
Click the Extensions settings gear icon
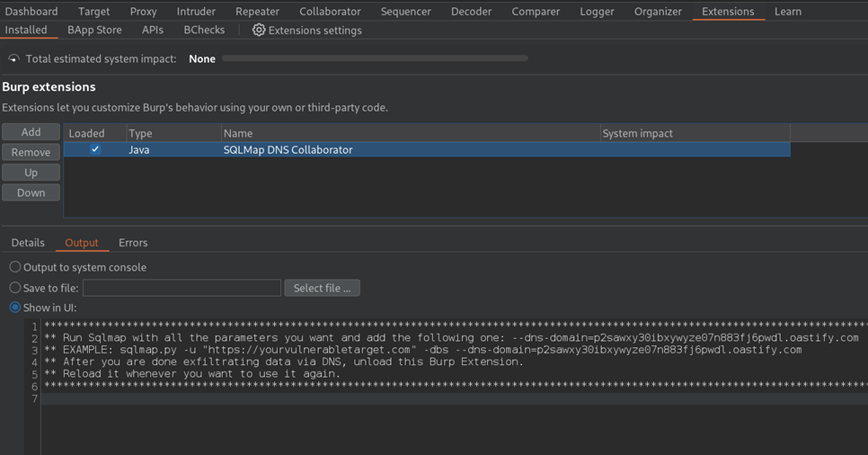tap(259, 30)
